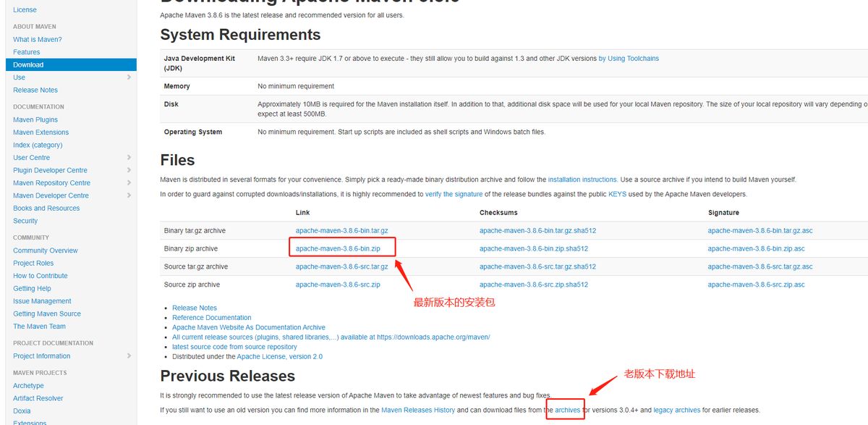Expand Maven Repository Centre arrow
Viewport: 868px width, 425px height.
click(129, 183)
